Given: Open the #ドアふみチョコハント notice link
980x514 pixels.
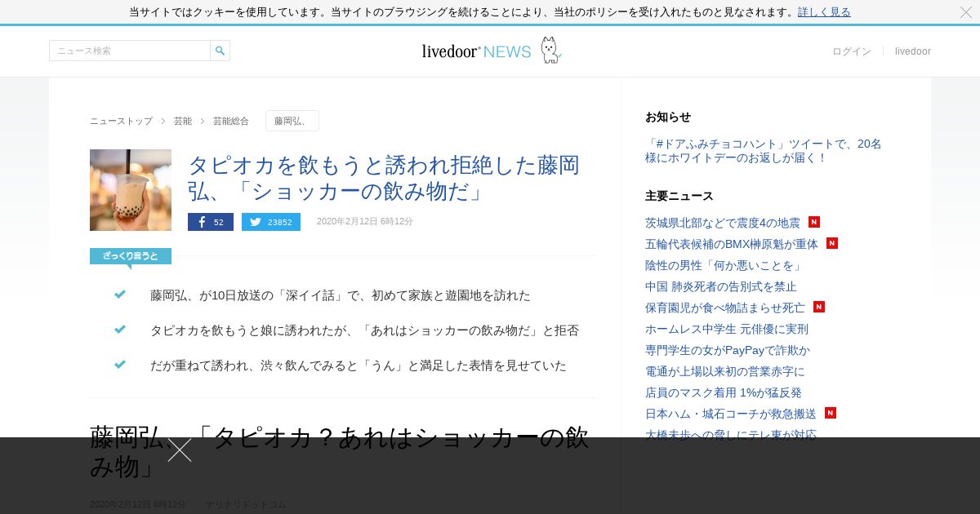Looking at the screenshot, I should pyautogui.click(x=764, y=151).
